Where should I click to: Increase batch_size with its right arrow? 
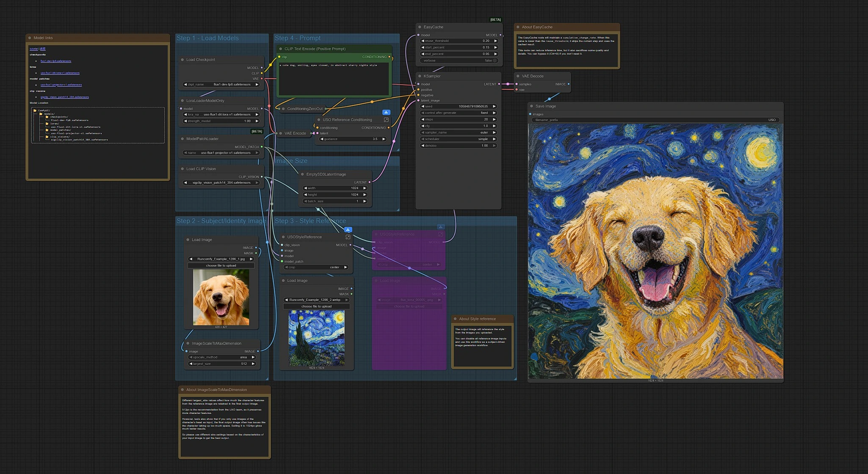tap(365, 201)
